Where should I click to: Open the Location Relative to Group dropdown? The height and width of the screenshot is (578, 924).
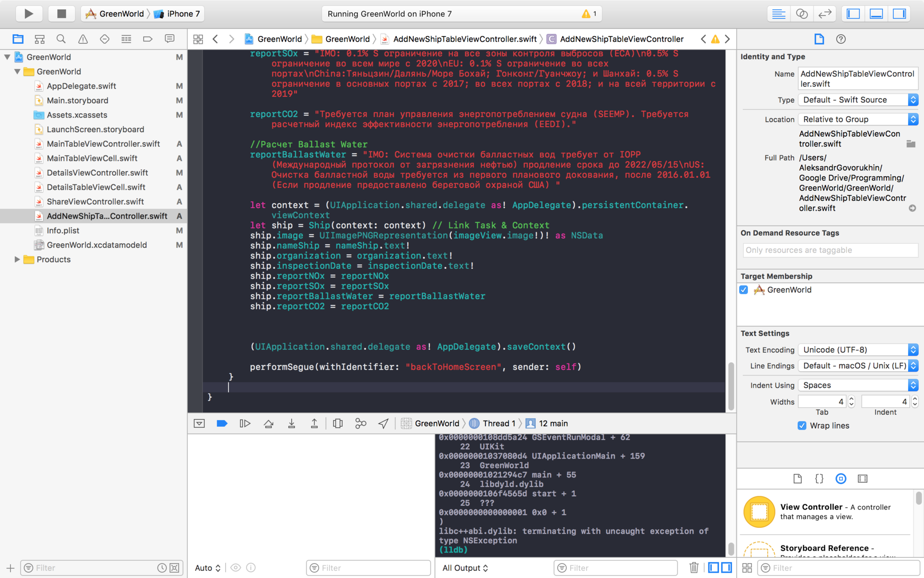(x=858, y=119)
